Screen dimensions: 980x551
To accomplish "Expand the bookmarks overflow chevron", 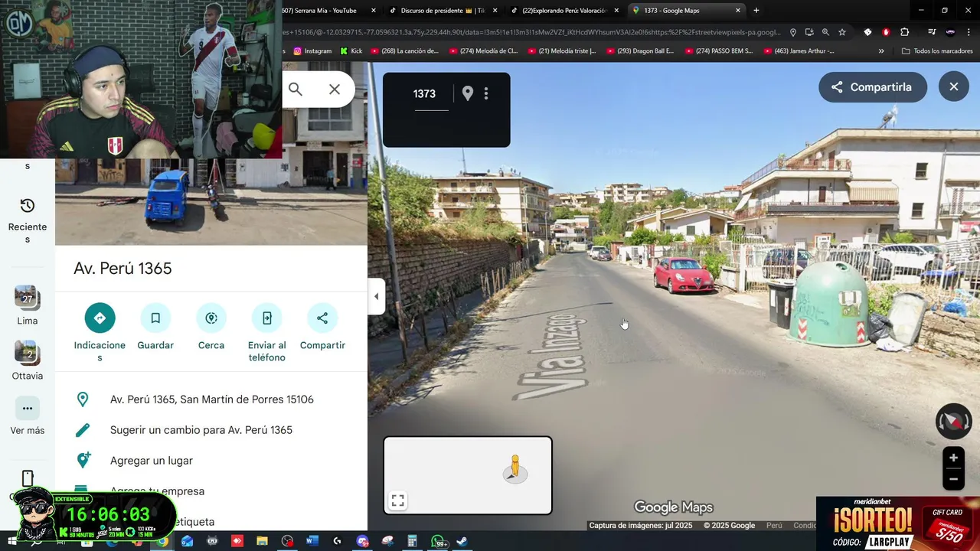I will (x=881, y=51).
